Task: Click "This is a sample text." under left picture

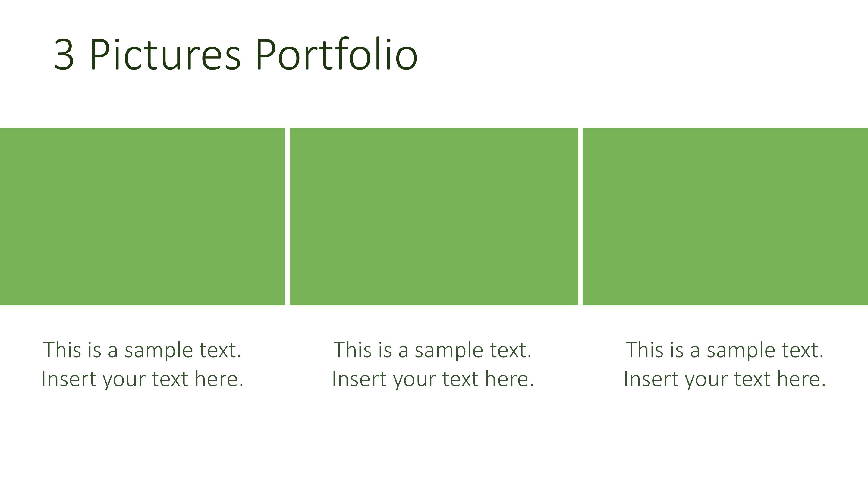Action: coord(142,350)
